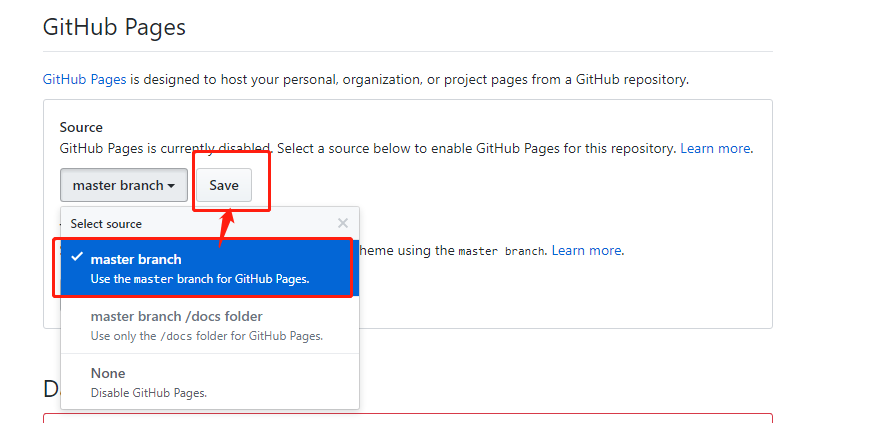Click "Use the master branch for GitHub Pages" text
Viewport: 891px width, 423px height.
200,279
